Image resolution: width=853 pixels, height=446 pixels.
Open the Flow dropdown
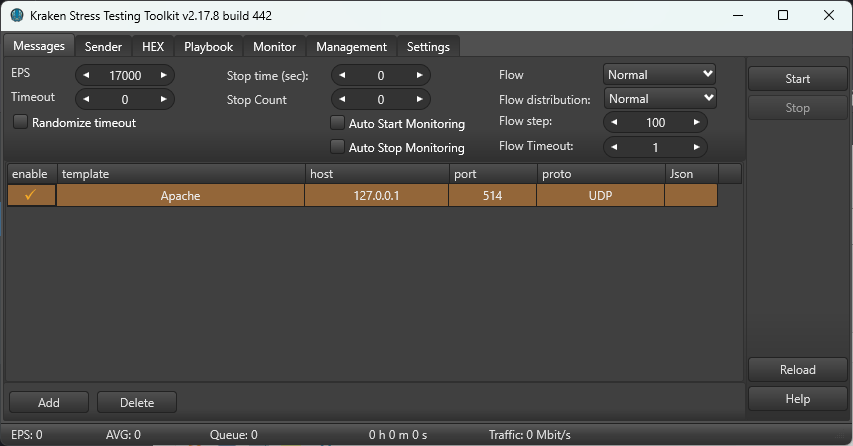pyautogui.click(x=659, y=75)
